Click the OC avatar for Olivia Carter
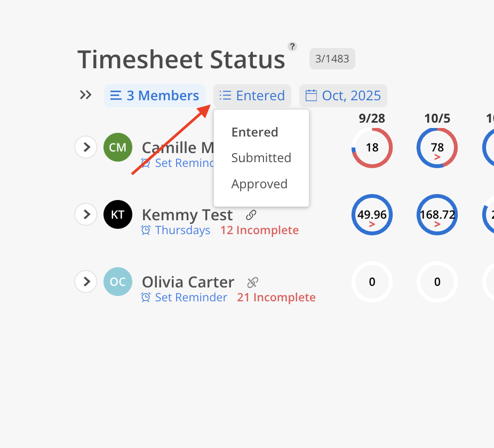 pyautogui.click(x=117, y=282)
